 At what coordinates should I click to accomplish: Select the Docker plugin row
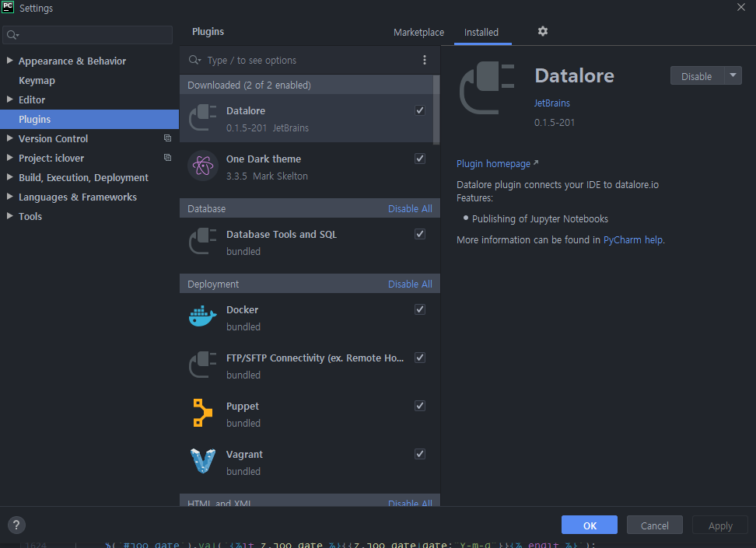coord(310,317)
